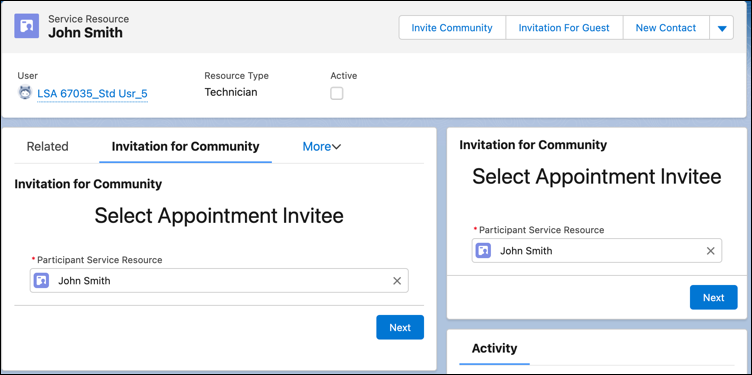The width and height of the screenshot is (752, 375).
Task: Switch to the Related tab
Action: pyautogui.click(x=47, y=146)
